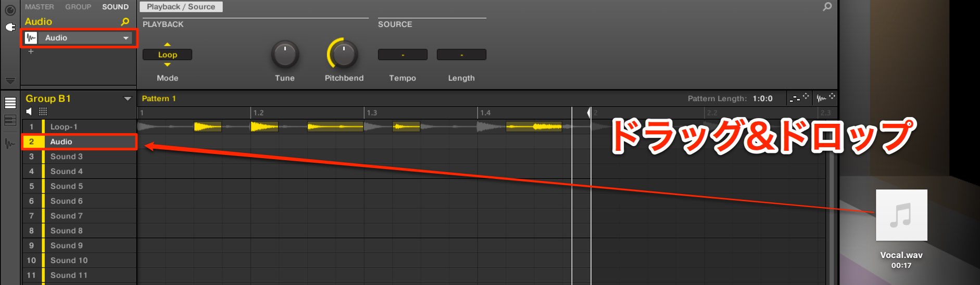980x285 pixels.
Task: Select the Sound 5 slot
Action: pos(80,186)
